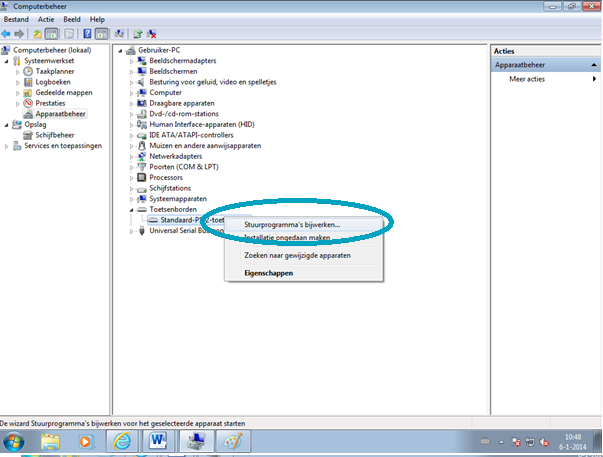Image resolution: width=603 pixels, height=457 pixels.
Task: Click the Muizen en andere aanwijsapparaten mouse icon
Action: click(x=142, y=146)
